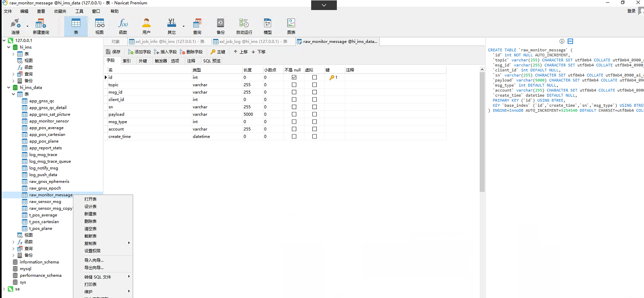
Task: Open the Automation (自动运行) toolbar icon
Action: point(244,26)
